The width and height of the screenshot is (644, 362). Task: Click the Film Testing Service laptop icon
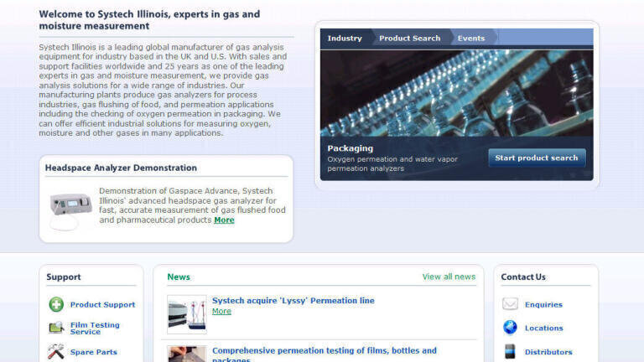[56, 328]
